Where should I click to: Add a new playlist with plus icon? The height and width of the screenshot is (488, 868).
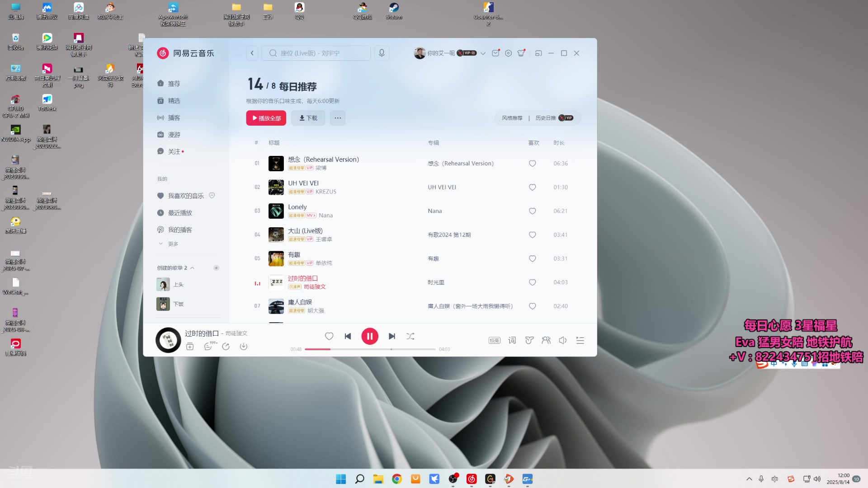(x=216, y=268)
